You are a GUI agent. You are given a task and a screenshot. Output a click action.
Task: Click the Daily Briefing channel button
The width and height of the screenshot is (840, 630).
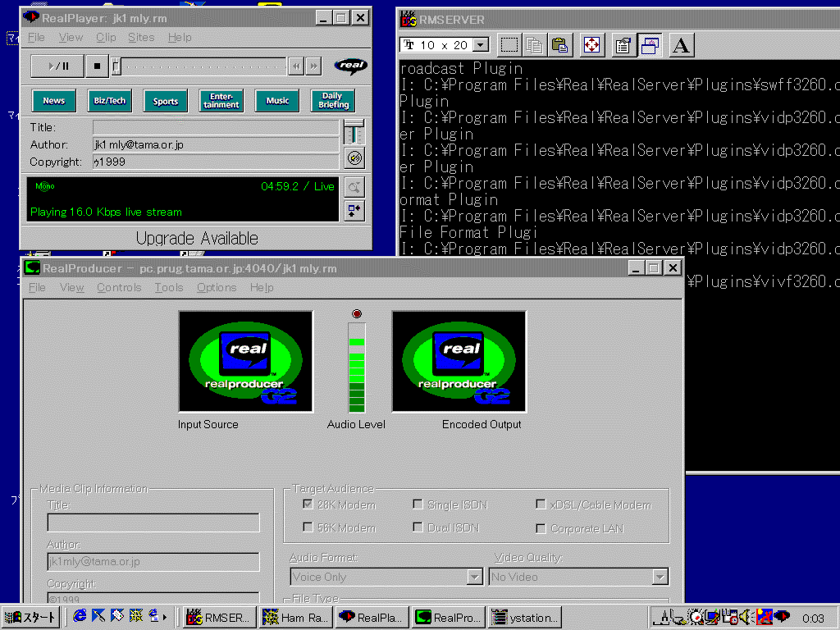coord(333,101)
